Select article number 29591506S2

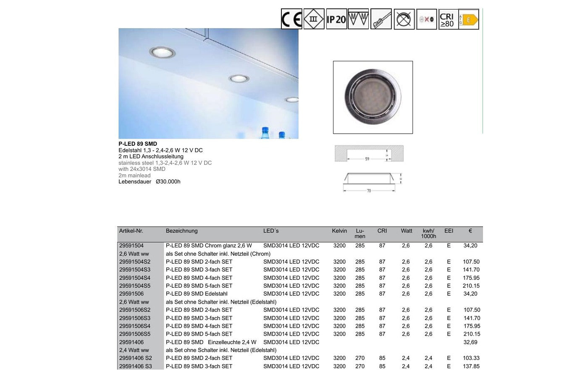point(135,310)
